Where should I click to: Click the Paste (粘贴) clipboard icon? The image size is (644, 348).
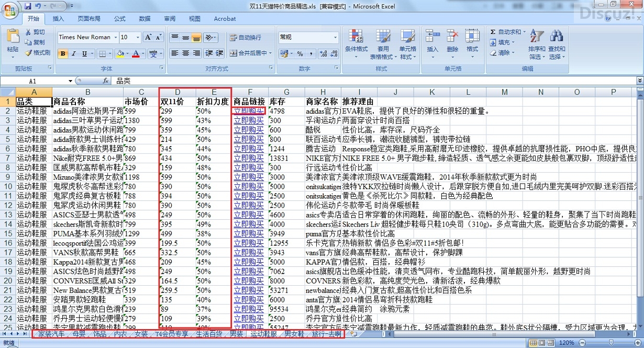tap(13, 37)
